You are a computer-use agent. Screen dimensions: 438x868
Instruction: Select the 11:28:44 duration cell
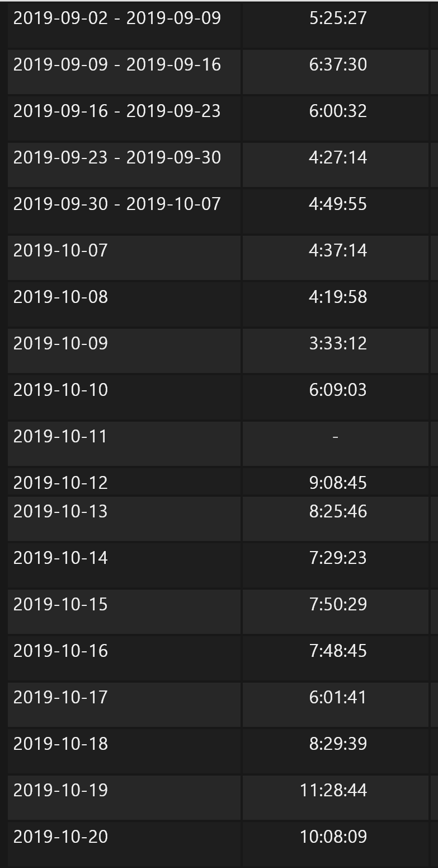pos(333,790)
